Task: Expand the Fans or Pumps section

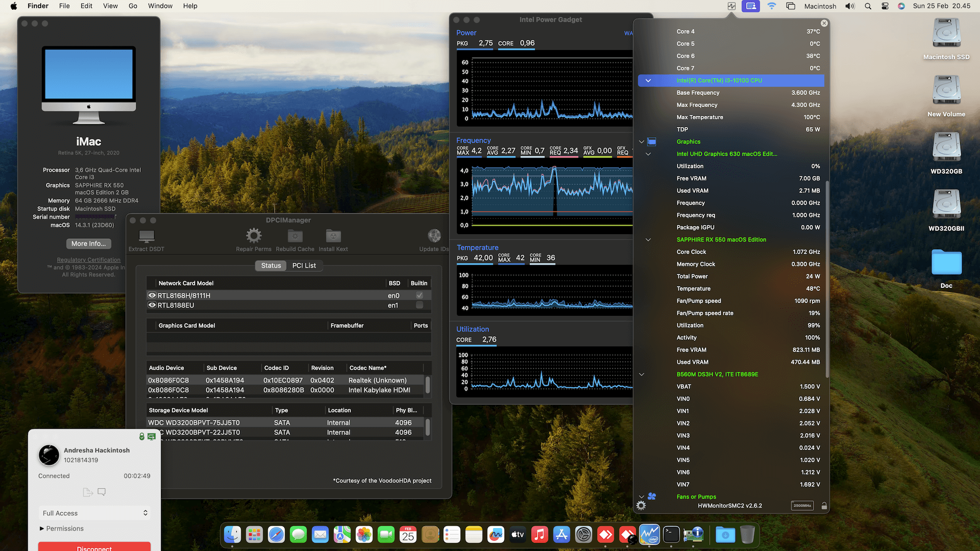Action: pos(642,496)
